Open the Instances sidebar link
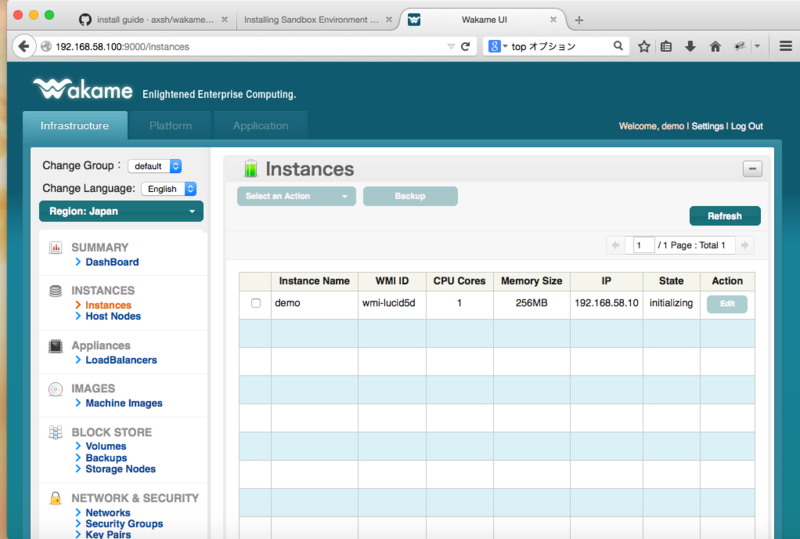The image size is (800, 539). [x=108, y=305]
